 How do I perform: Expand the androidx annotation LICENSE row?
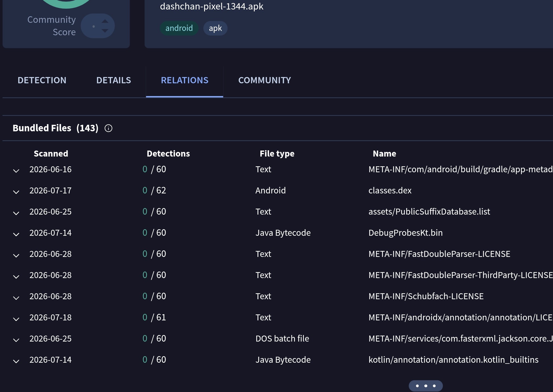pos(16,319)
